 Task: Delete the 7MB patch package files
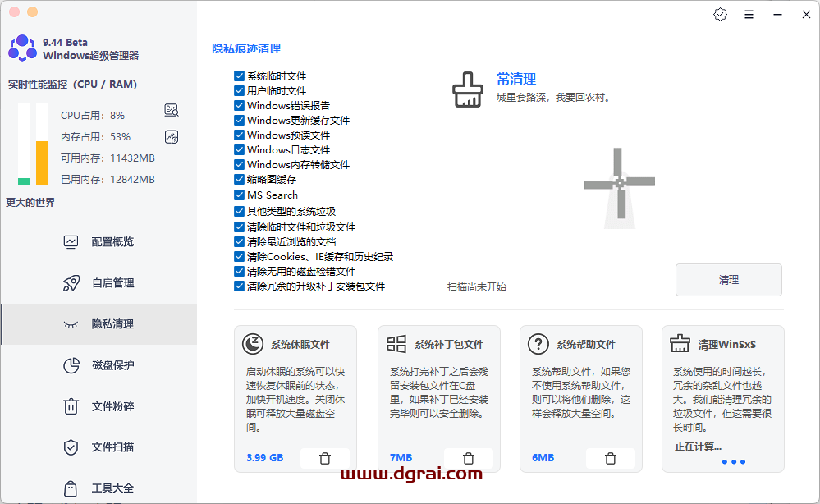click(469, 458)
